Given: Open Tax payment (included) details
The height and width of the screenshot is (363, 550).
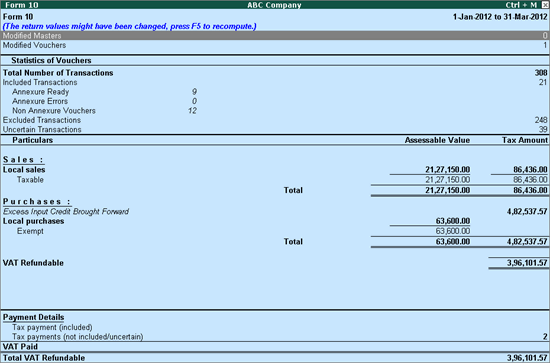Looking at the screenshot, I should point(275,328).
